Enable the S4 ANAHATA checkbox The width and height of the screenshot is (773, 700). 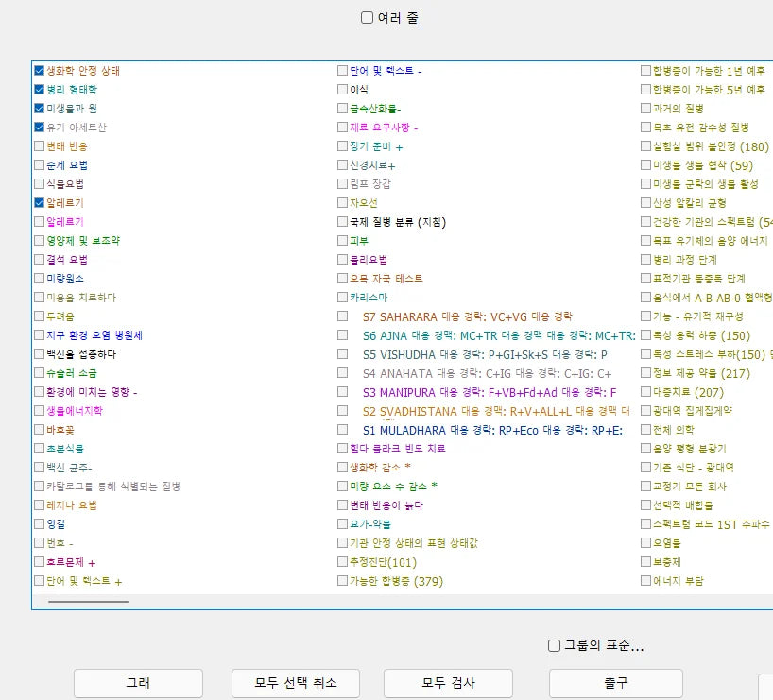343,373
